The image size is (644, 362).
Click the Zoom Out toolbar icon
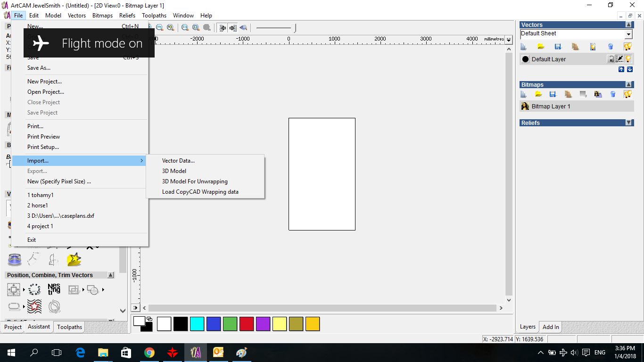click(159, 28)
